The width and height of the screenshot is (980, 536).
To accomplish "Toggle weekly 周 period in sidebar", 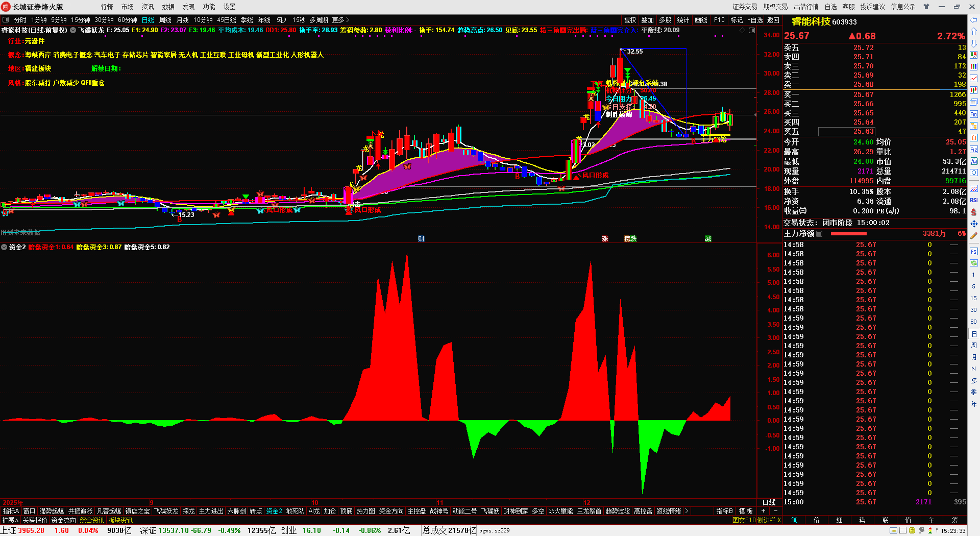I will coord(974,345).
